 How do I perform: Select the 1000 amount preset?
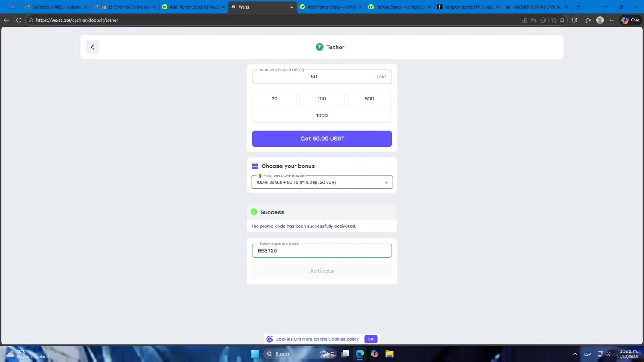(x=322, y=115)
